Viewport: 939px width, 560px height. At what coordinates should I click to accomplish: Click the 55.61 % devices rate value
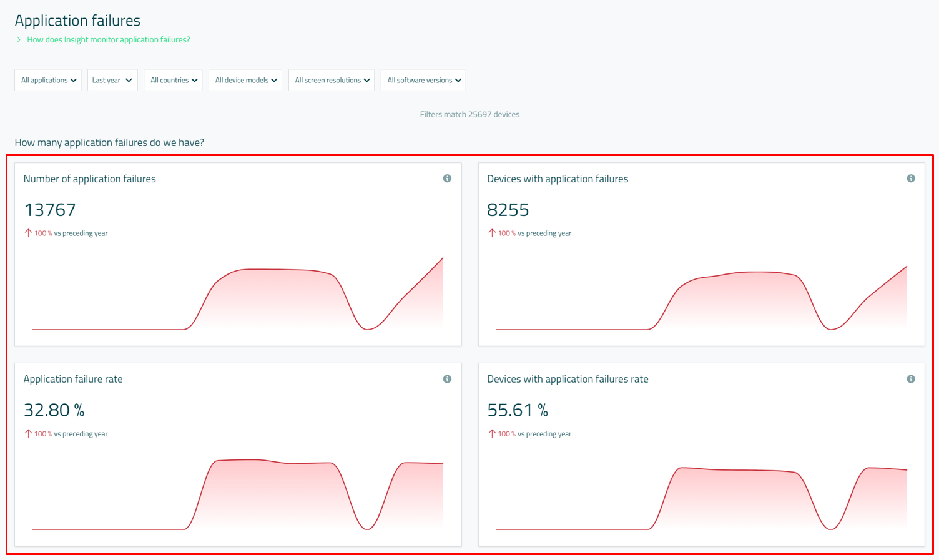click(518, 410)
